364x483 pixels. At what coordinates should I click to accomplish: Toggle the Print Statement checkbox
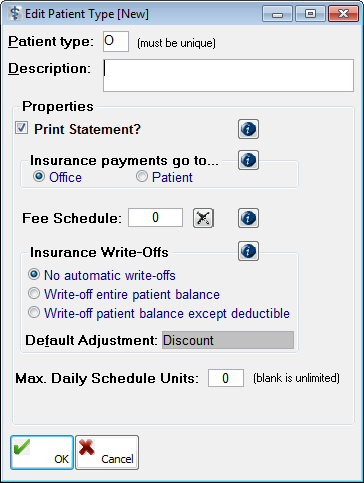[22, 128]
